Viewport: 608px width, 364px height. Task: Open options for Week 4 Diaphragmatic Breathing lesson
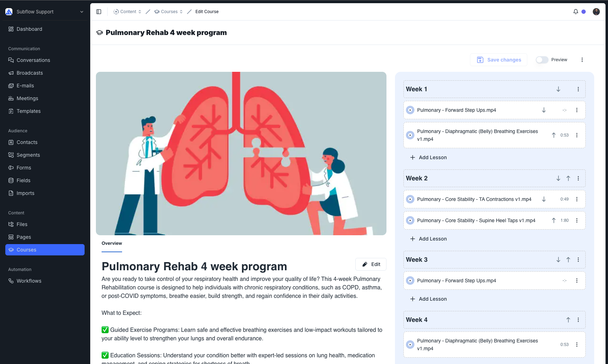click(x=577, y=345)
